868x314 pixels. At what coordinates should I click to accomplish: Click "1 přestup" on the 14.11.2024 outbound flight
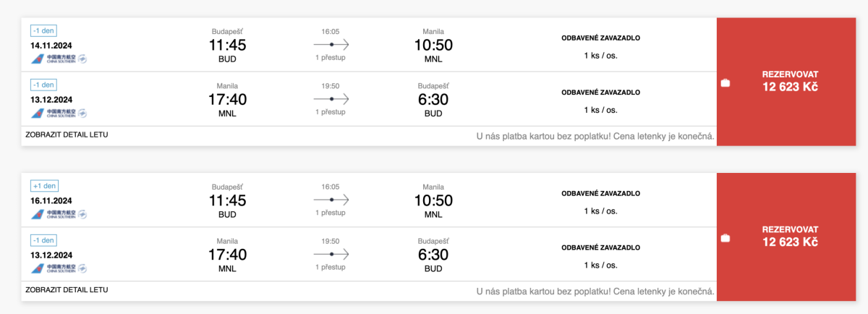coord(330,57)
